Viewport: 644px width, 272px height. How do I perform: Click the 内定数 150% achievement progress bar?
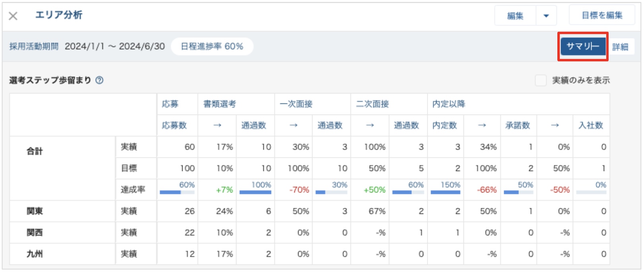coord(445,192)
